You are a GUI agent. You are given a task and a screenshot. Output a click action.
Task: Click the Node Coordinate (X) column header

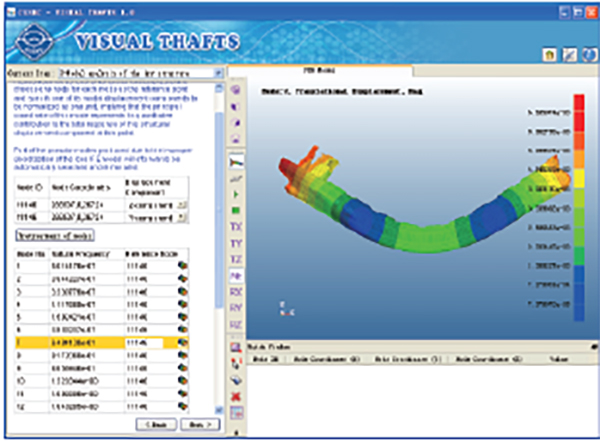click(x=327, y=359)
